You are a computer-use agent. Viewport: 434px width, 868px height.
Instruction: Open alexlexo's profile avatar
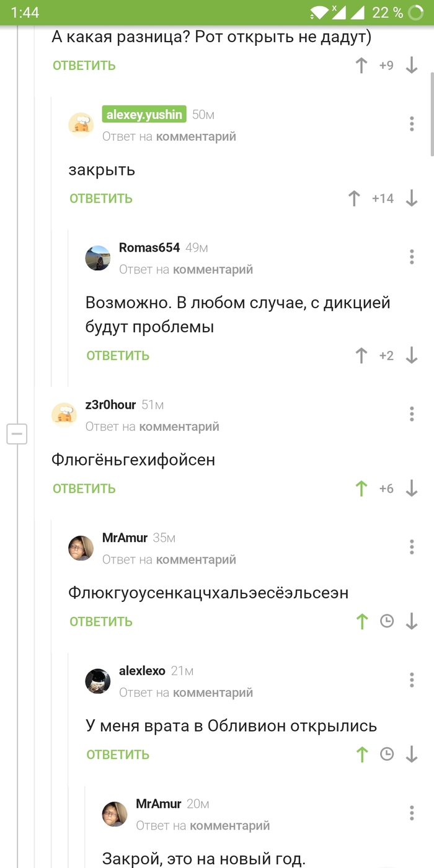(x=98, y=681)
